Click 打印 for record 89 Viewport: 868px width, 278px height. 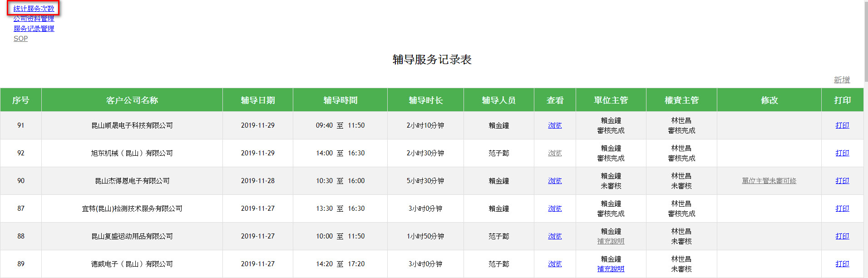coord(842,264)
